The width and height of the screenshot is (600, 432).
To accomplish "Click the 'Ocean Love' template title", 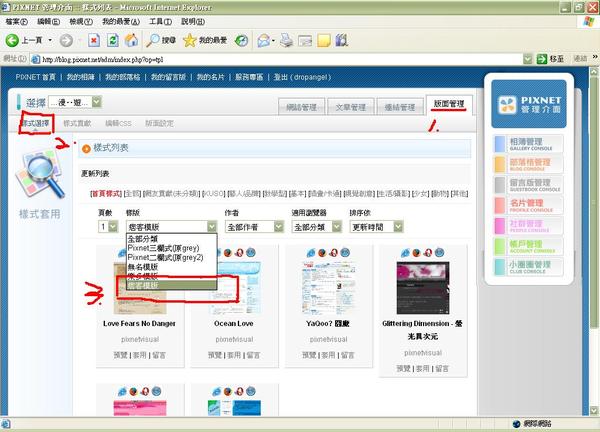I will pos(234,323).
